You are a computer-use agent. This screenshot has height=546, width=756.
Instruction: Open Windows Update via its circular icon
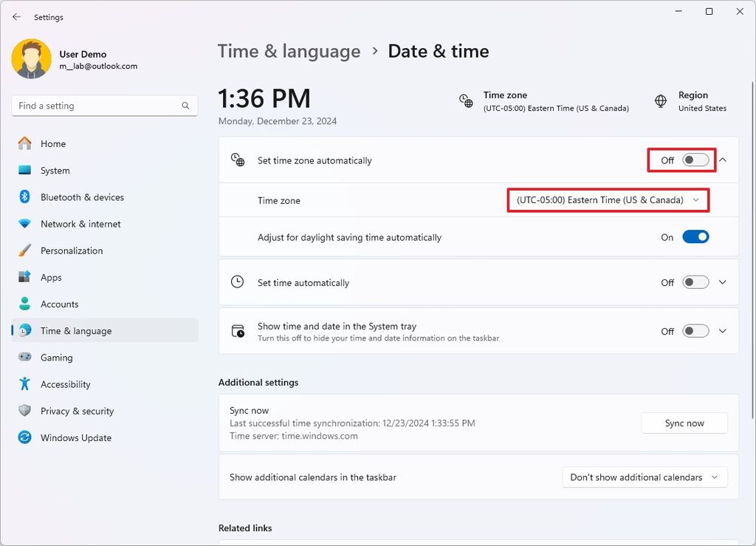pyautogui.click(x=24, y=437)
